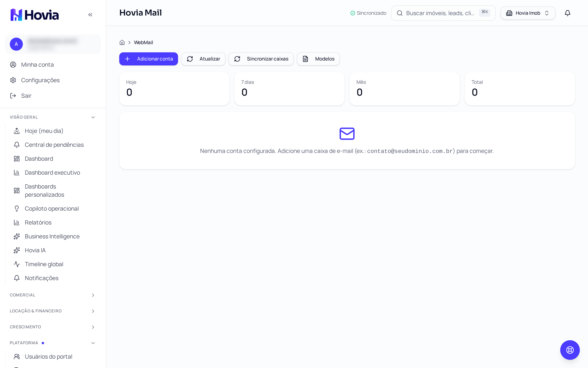Expand the Locação & Financeiro section
This screenshot has width=588, height=368.
[x=52, y=311]
